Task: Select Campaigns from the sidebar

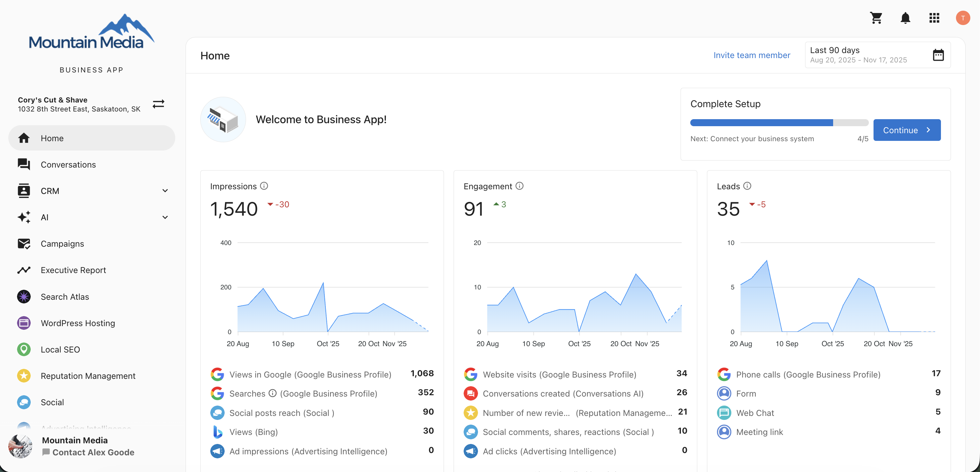Action: pos(62,243)
